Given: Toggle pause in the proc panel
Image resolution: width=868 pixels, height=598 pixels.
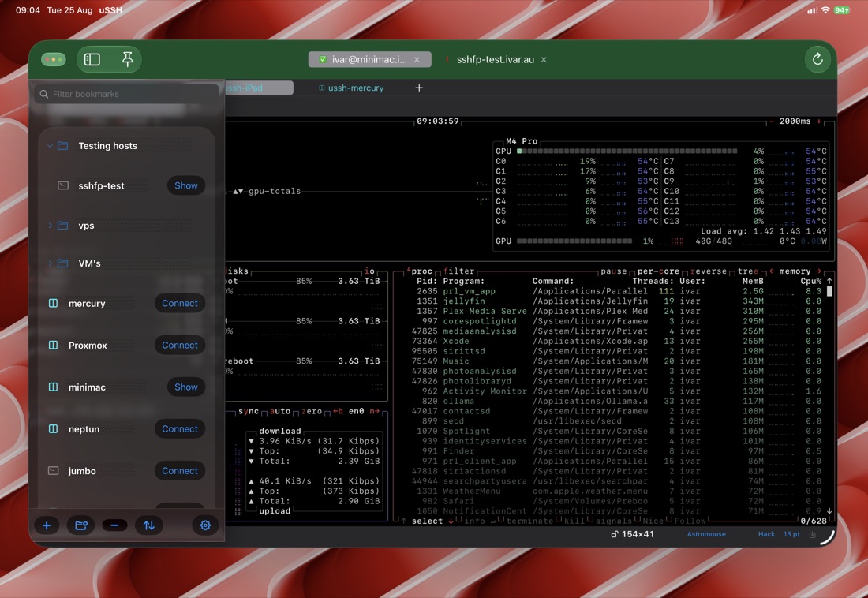Looking at the screenshot, I should (x=614, y=271).
